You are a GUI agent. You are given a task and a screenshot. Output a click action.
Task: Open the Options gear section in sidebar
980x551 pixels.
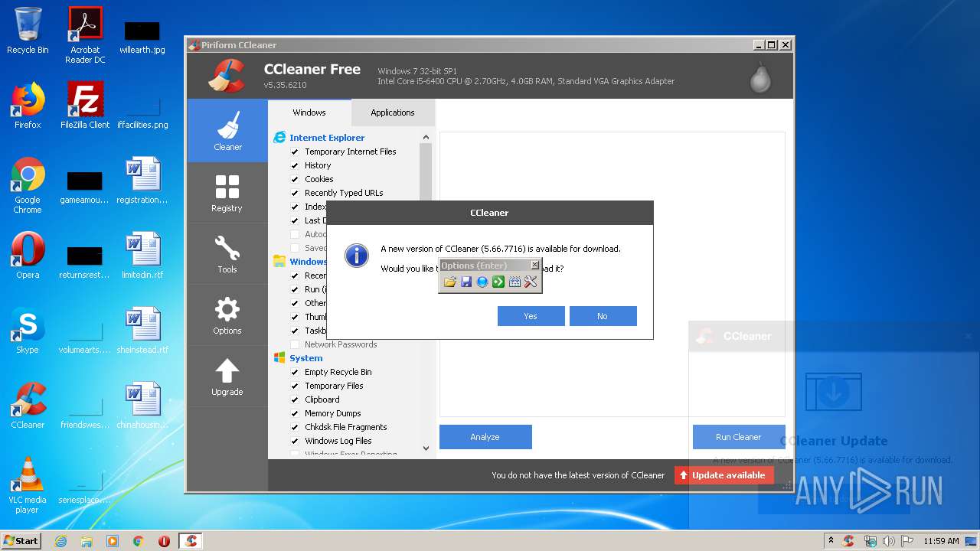[227, 315]
